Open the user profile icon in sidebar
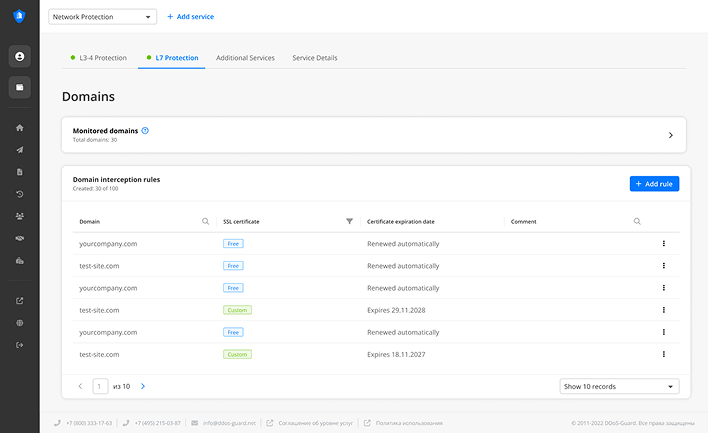The width and height of the screenshot is (708, 433). coord(20,56)
